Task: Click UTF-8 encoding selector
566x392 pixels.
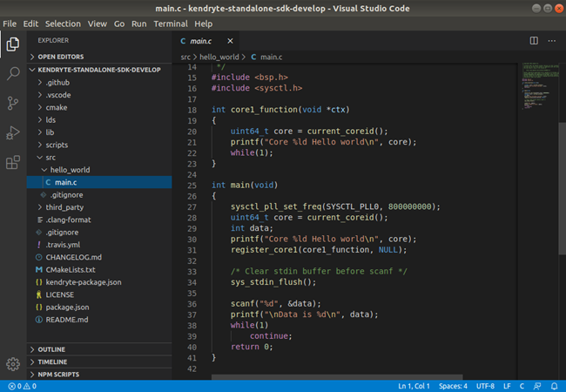Action: [x=485, y=386]
